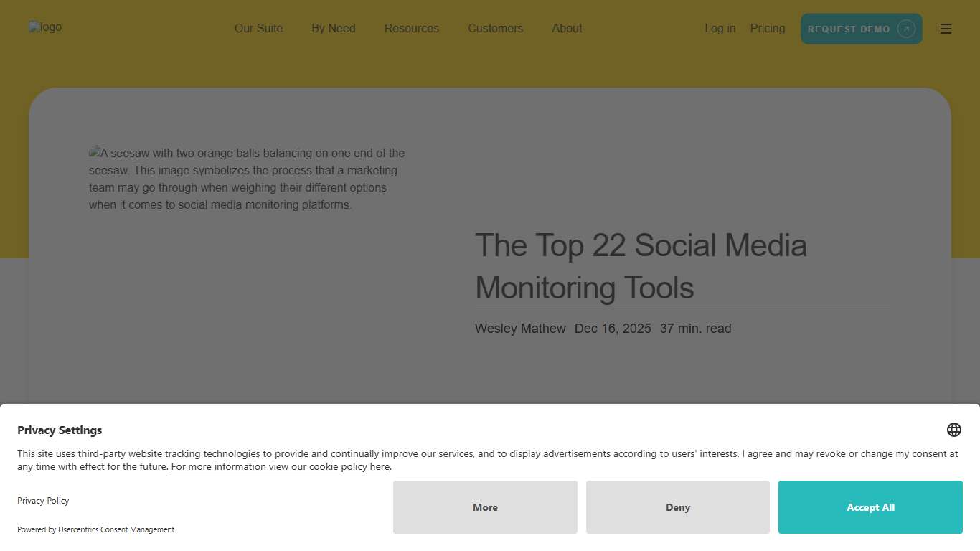View the cookie policy link
The width and height of the screenshot is (980, 551).
coord(280,466)
